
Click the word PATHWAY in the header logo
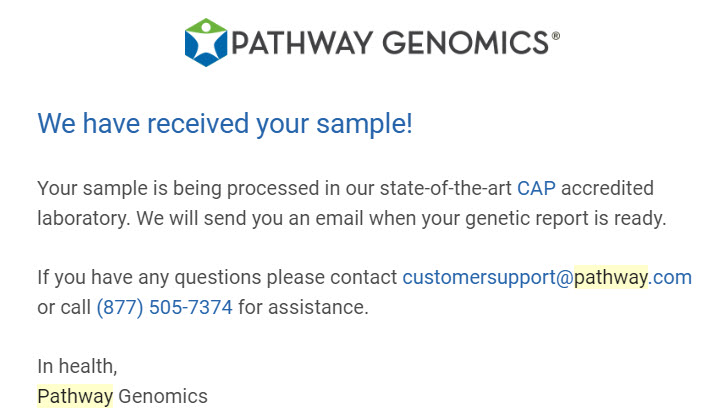(x=302, y=43)
